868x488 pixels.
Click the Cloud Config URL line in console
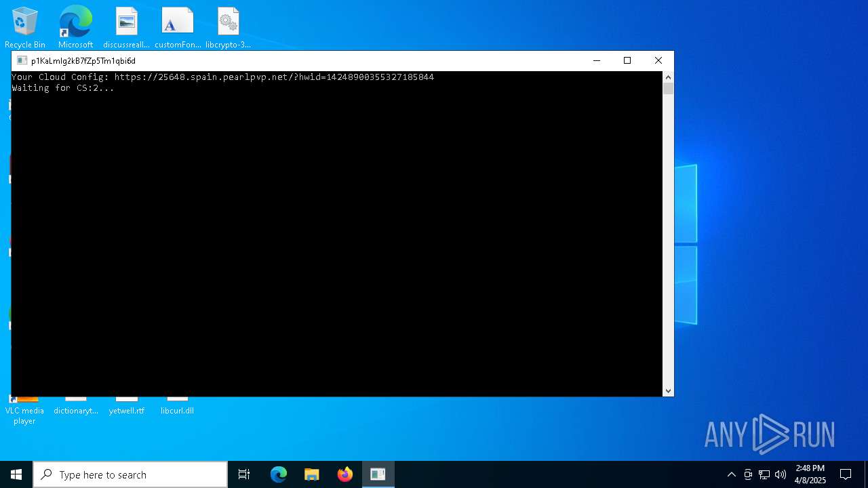tap(222, 77)
